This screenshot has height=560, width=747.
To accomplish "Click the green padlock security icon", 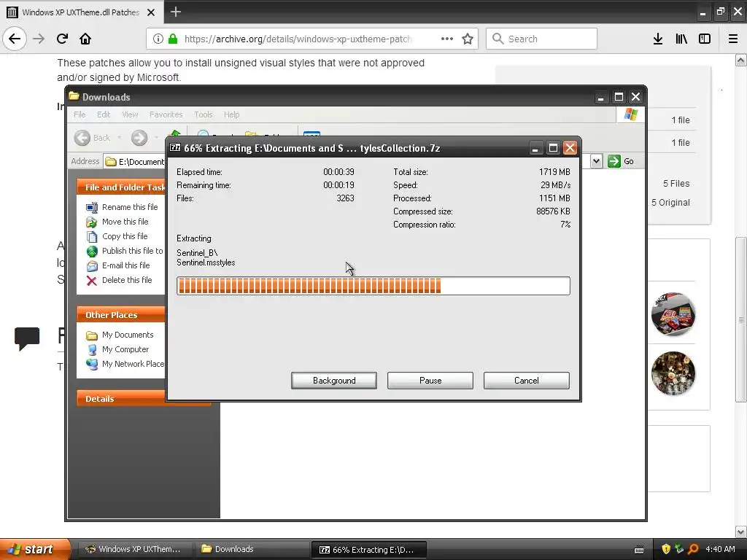I will pos(173,39).
